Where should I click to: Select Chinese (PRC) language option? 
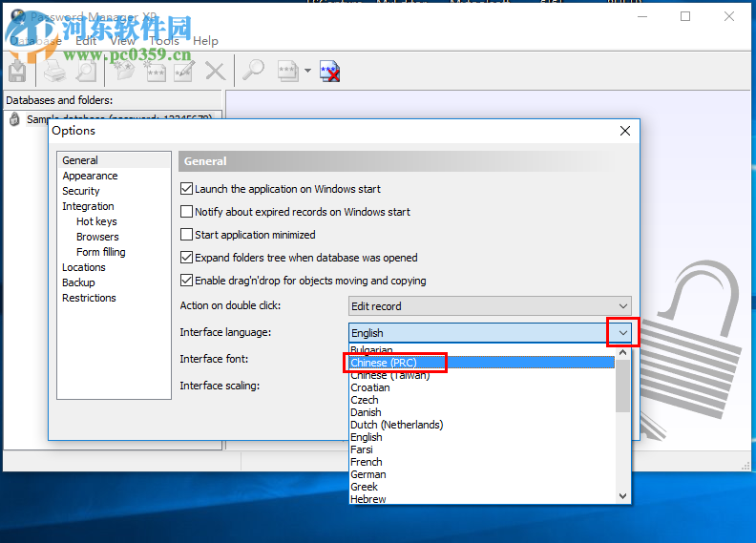tap(482, 363)
